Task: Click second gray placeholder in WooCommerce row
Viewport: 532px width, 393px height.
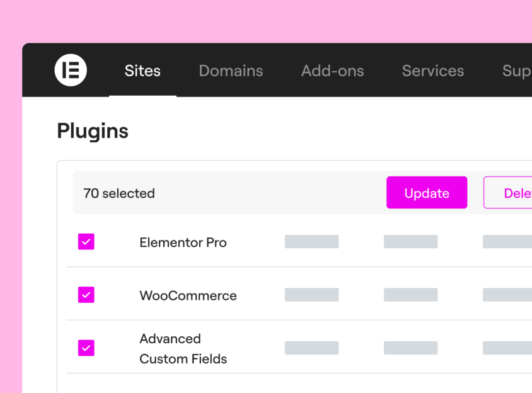Action: coord(410,295)
